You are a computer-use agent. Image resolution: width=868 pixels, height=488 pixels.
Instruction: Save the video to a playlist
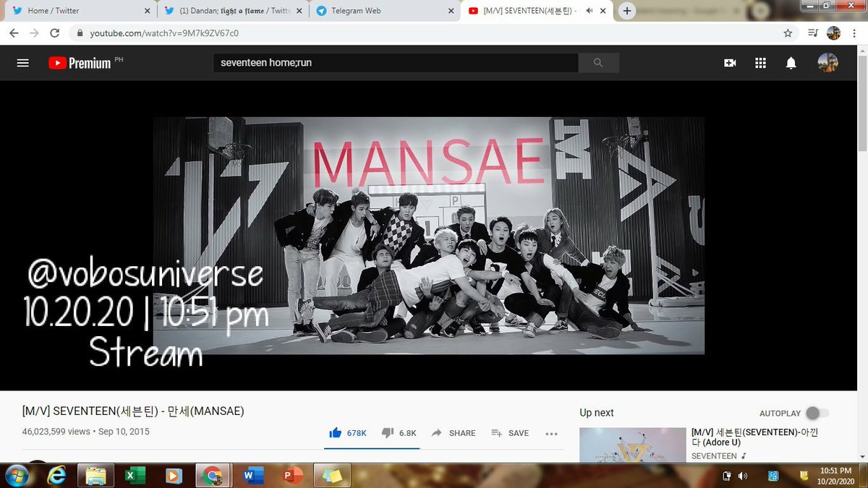(x=510, y=433)
